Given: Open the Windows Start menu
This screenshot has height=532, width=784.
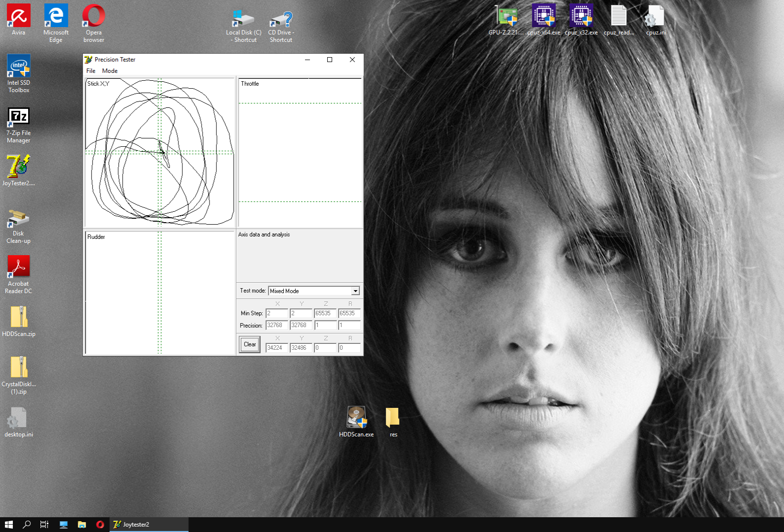Looking at the screenshot, I should pos(8,525).
